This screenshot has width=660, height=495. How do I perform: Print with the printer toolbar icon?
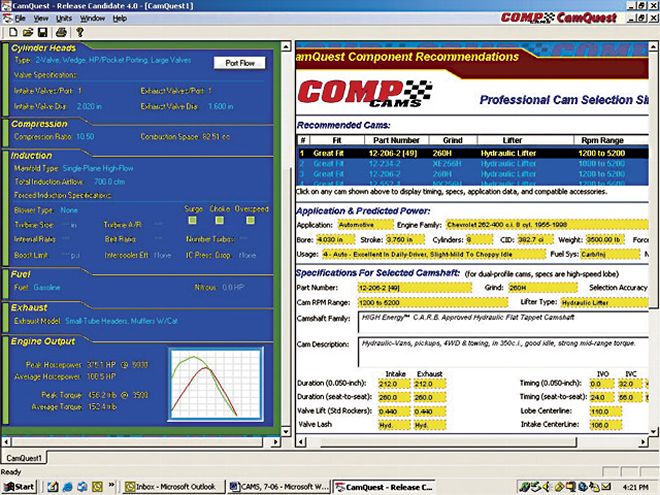coord(61,32)
